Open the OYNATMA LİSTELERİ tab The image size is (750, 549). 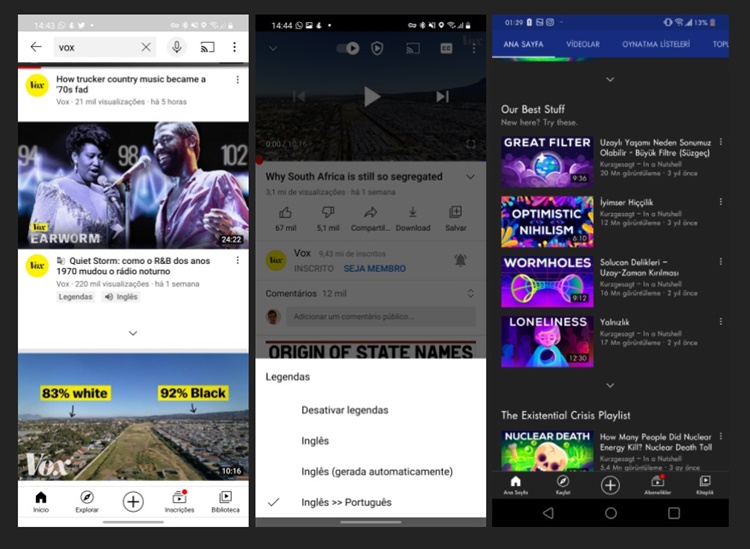pos(656,44)
